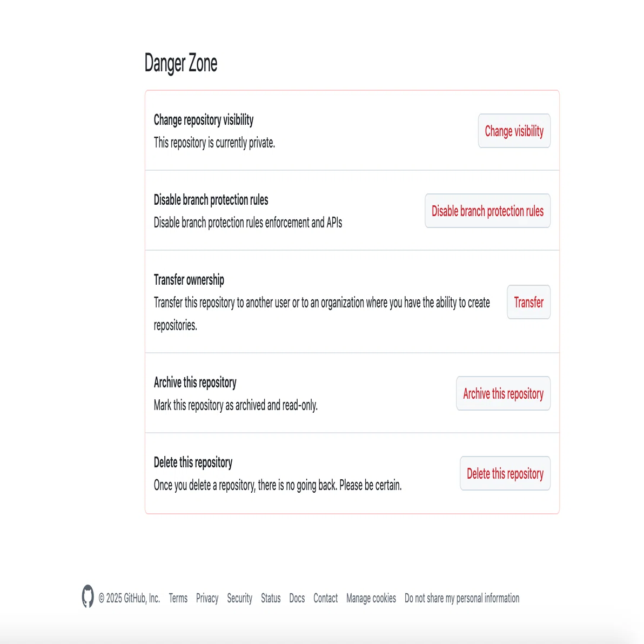Check the Status footer link
This screenshot has height=644, width=644.
pos(271,599)
